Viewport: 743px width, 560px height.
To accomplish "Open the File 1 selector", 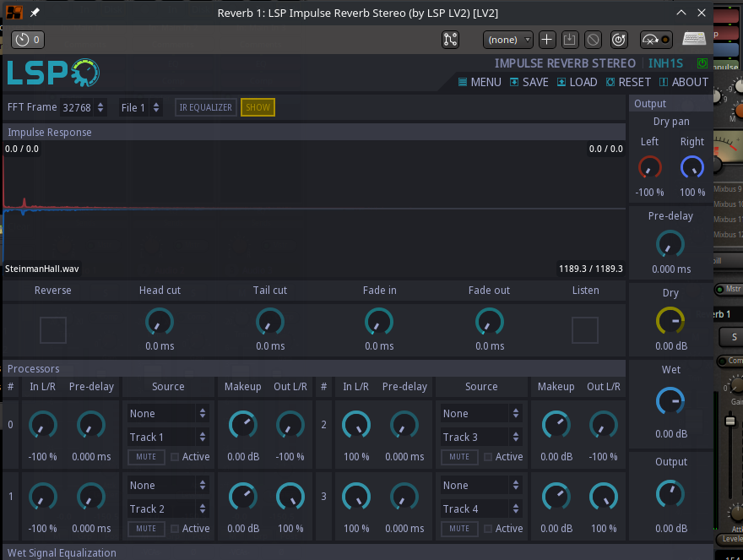I will coord(141,107).
